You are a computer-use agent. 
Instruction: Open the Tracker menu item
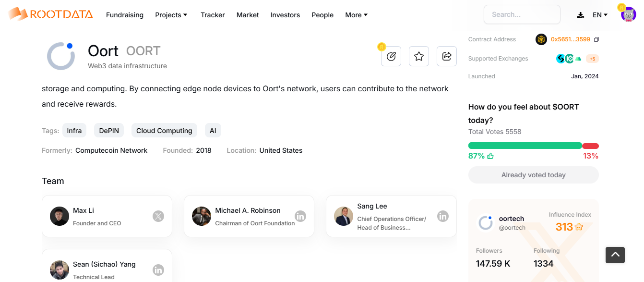coord(213,15)
